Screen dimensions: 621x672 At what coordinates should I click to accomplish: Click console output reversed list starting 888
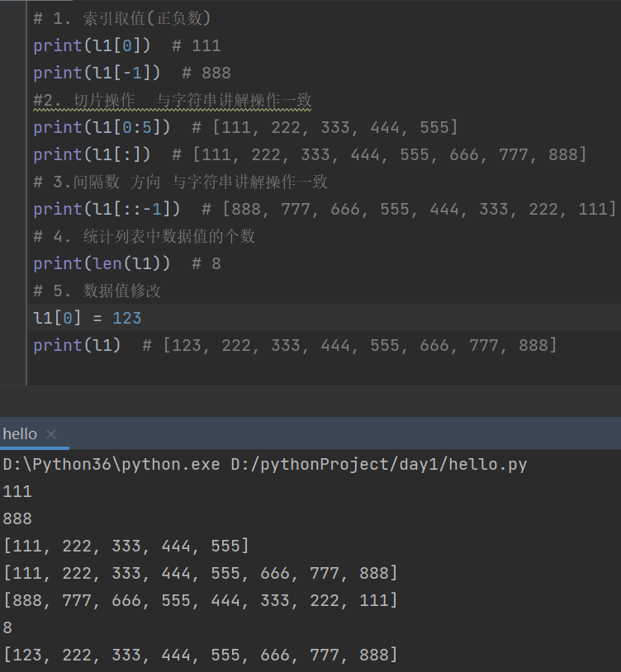click(200, 600)
